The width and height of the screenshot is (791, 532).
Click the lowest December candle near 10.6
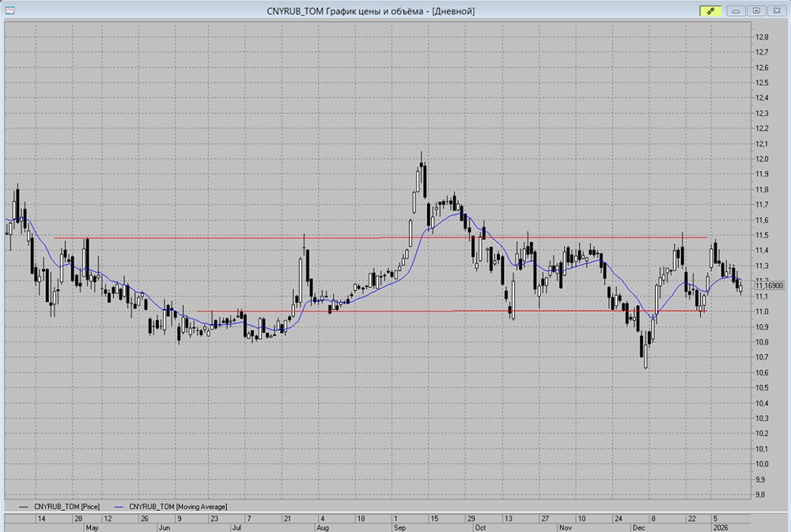pos(645,356)
